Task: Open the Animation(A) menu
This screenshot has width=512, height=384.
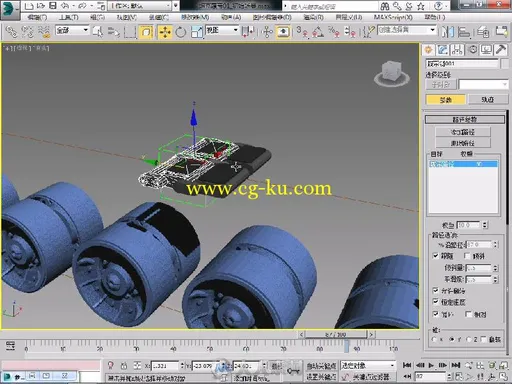Action: click(231, 17)
